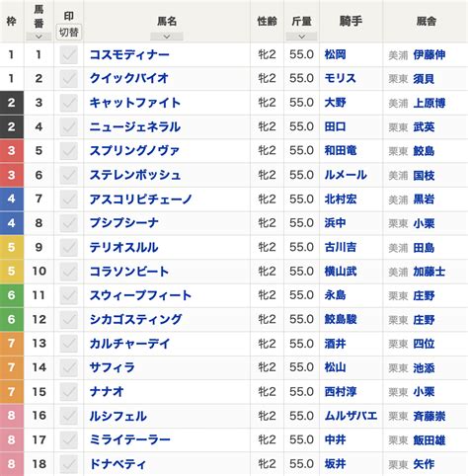Image resolution: width=468 pixels, height=476 pixels.
Task: Toggle mark checkbox for クイックバイオ
Action: (x=69, y=79)
